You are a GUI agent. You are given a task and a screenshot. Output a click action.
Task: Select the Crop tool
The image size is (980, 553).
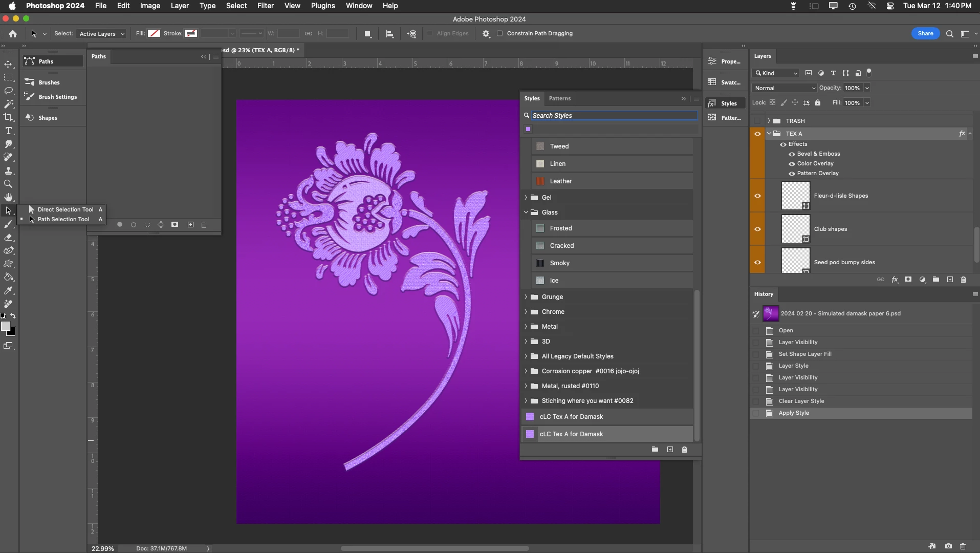[8, 117]
